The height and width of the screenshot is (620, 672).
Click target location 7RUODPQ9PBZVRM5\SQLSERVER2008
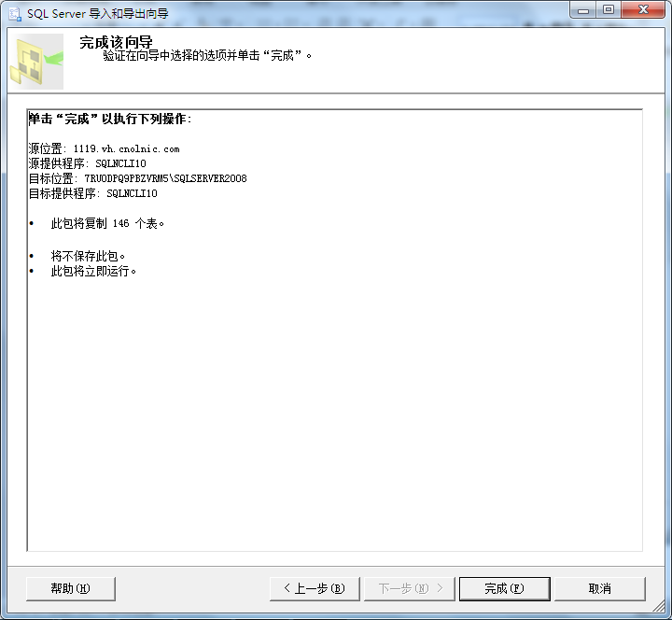click(x=165, y=178)
